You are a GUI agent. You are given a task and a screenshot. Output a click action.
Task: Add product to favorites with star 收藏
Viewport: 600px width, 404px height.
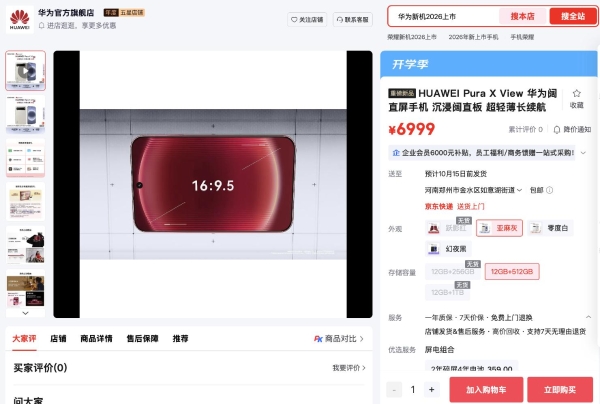pyautogui.click(x=576, y=99)
